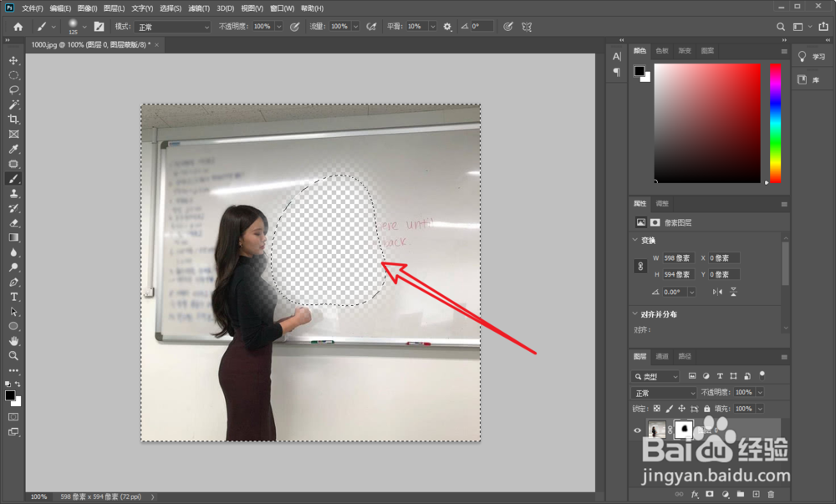Image resolution: width=836 pixels, height=504 pixels.
Task: Select the Pen tool
Action: coord(14,282)
